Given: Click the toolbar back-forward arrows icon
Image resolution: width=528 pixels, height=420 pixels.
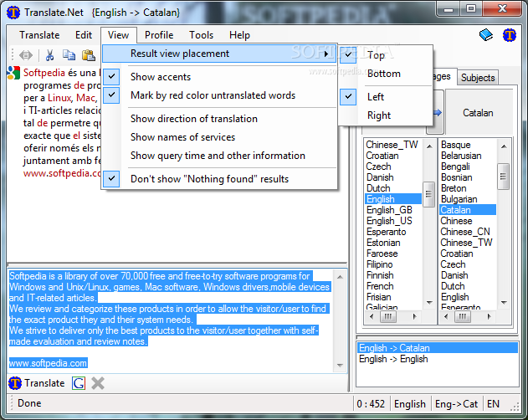Looking at the screenshot, I should tap(26, 55).
